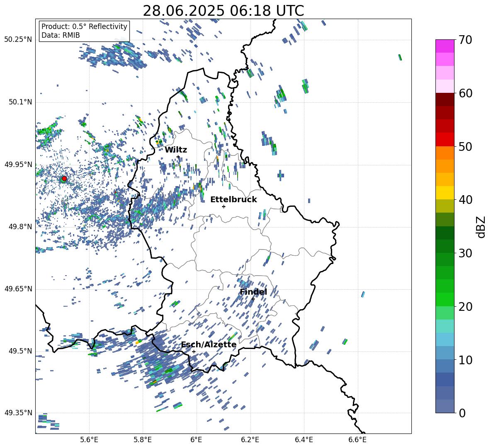Click the colorbar tick label 50
The height and width of the screenshot is (448, 491).
465,147
